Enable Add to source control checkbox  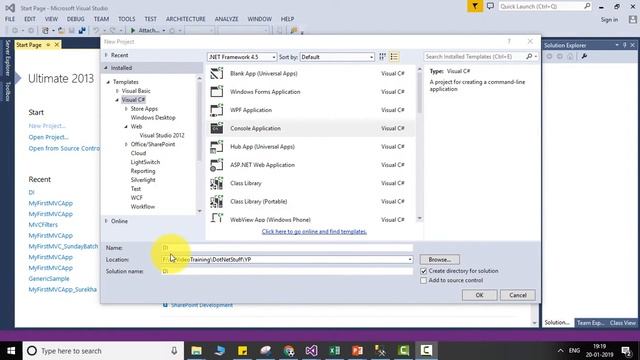[424, 280]
